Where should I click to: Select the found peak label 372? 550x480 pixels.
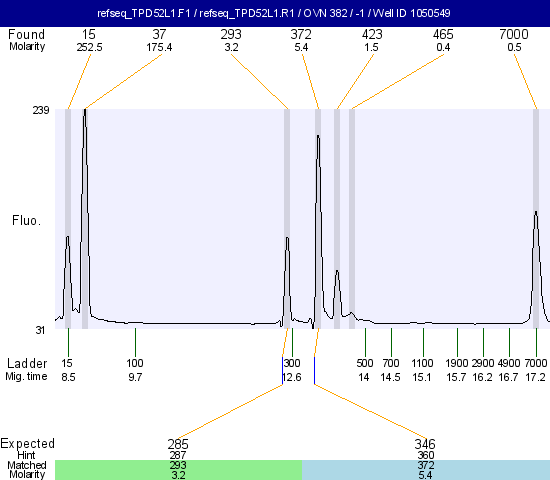[301, 34]
